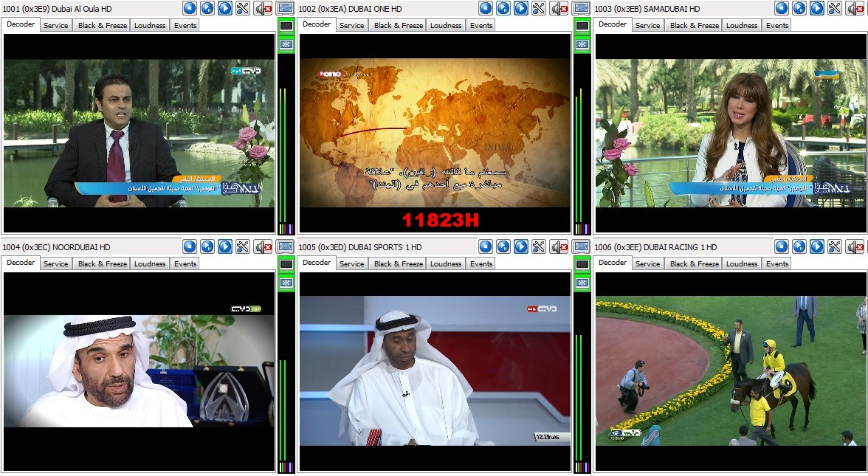868x476 pixels.
Task: Start playback for 1004 NOORDUBAI HD
Action: 225,246
